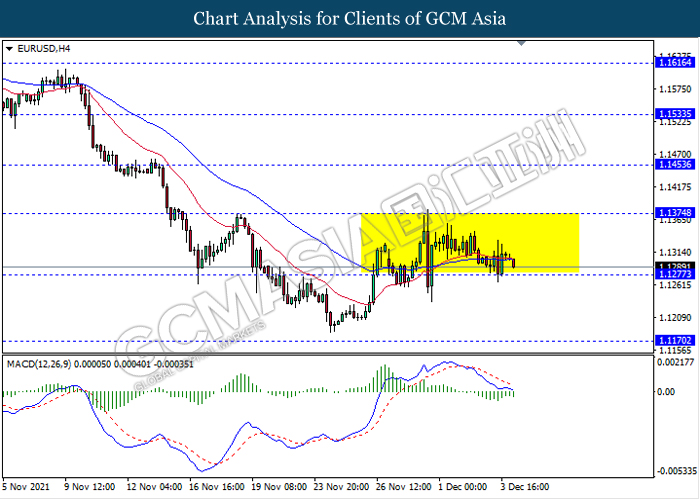Click the 16 Nov 16:00 time label

pos(217,487)
